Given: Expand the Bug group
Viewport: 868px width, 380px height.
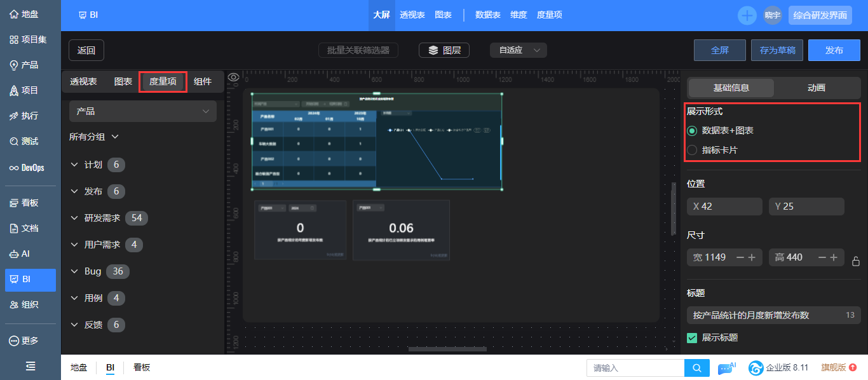Looking at the screenshot, I should tap(100, 271).
